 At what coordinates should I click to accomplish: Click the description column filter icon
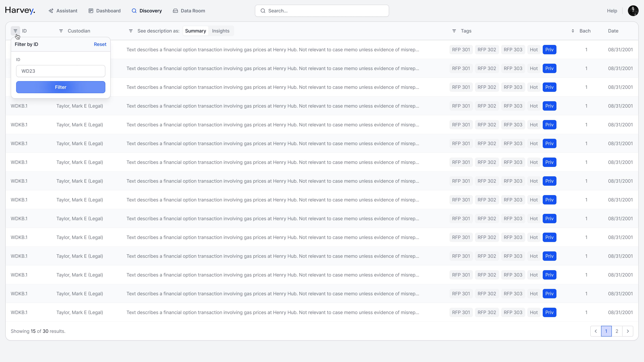coord(131,31)
